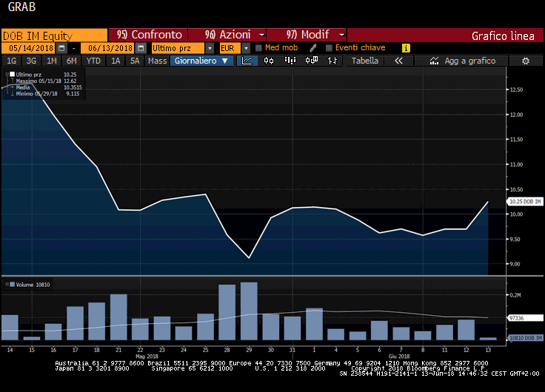Click the double left chevron collapse icon

click(398, 61)
